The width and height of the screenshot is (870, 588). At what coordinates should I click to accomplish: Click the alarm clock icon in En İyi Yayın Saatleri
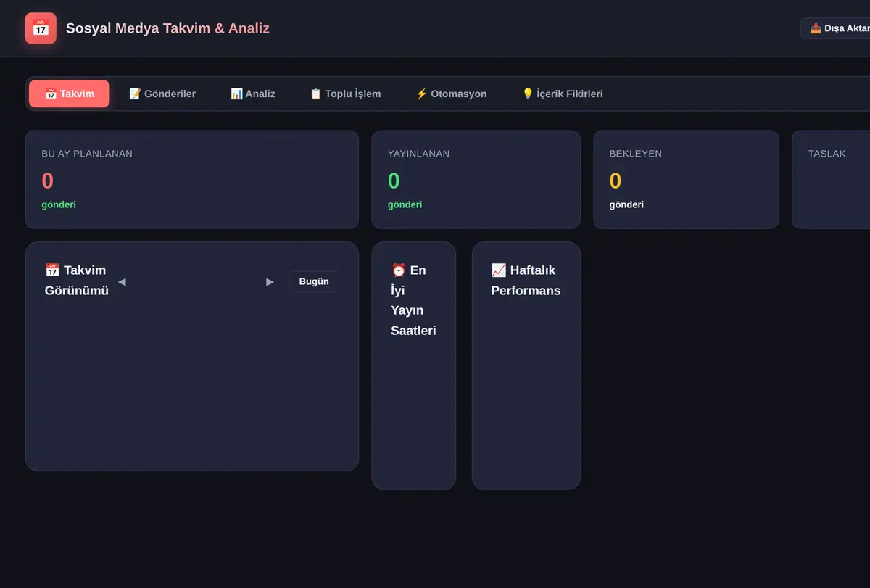pyautogui.click(x=399, y=270)
